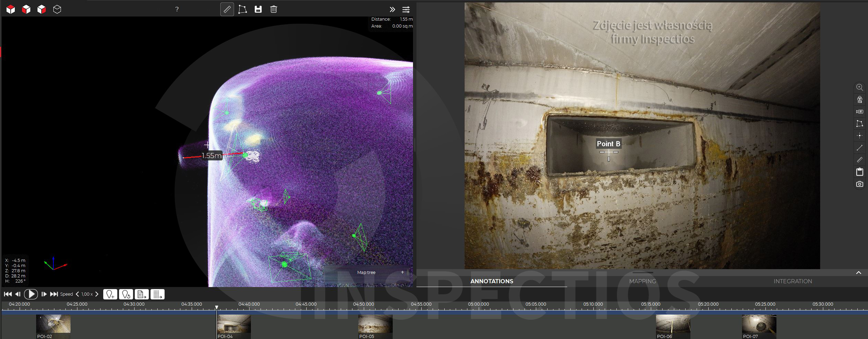Expand the panel with double chevron
This screenshot has width=868, height=339.
coord(392,9)
